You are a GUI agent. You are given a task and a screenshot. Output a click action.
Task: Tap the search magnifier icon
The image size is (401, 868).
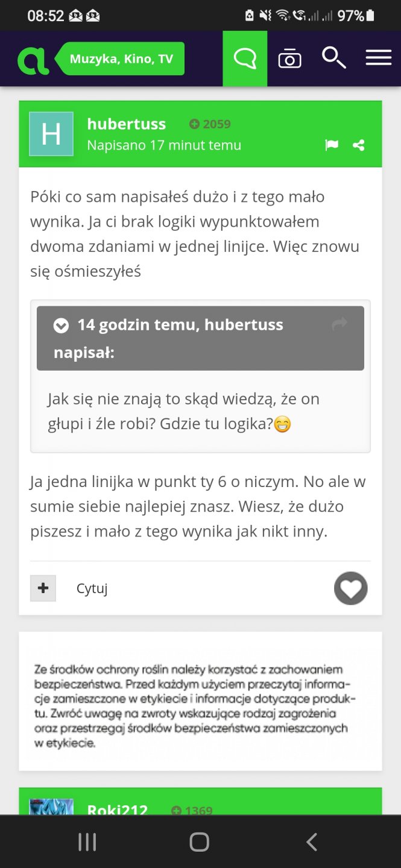(333, 58)
